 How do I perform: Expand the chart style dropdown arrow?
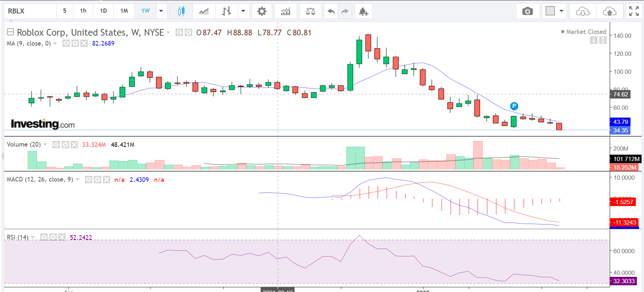pyautogui.click(x=243, y=11)
